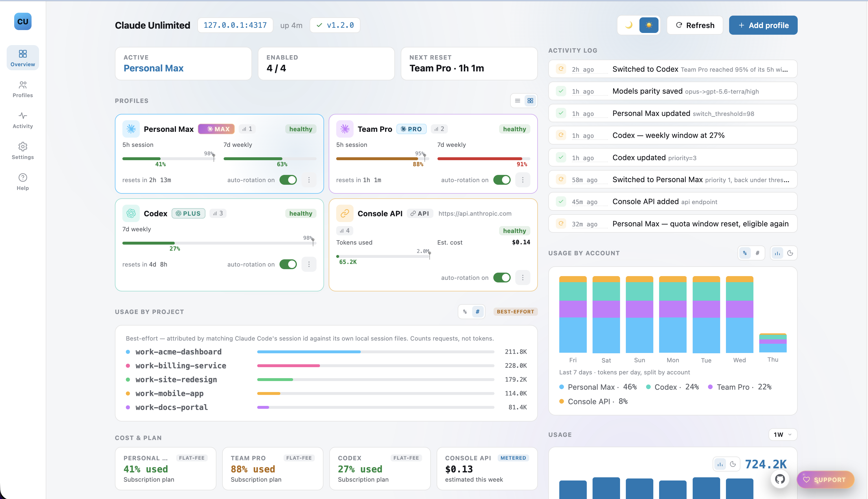Switch to dark mode moon icon
Image resolution: width=868 pixels, height=499 pixels.
[x=629, y=25]
